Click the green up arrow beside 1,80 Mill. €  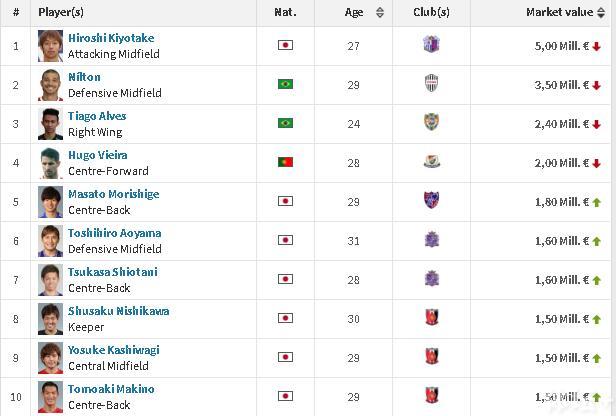pyautogui.click(x=596, y=202)
